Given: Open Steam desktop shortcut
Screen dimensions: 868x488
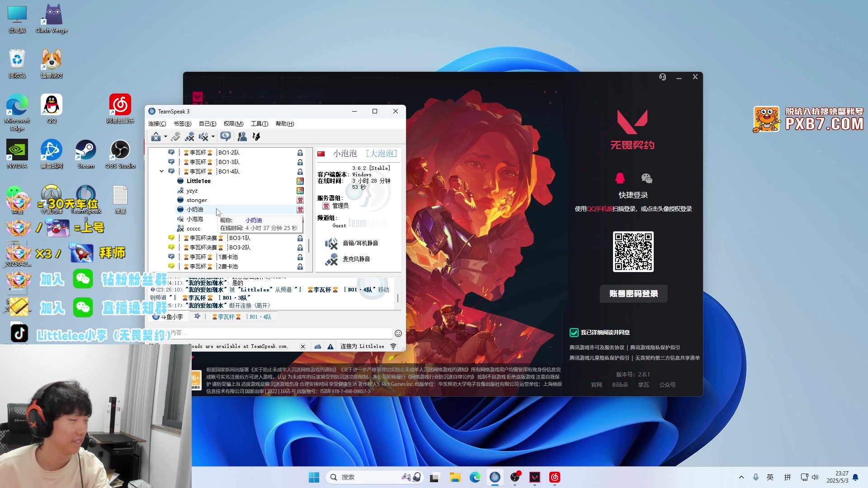Looking at the screenshot, I should tap(86, 154).
